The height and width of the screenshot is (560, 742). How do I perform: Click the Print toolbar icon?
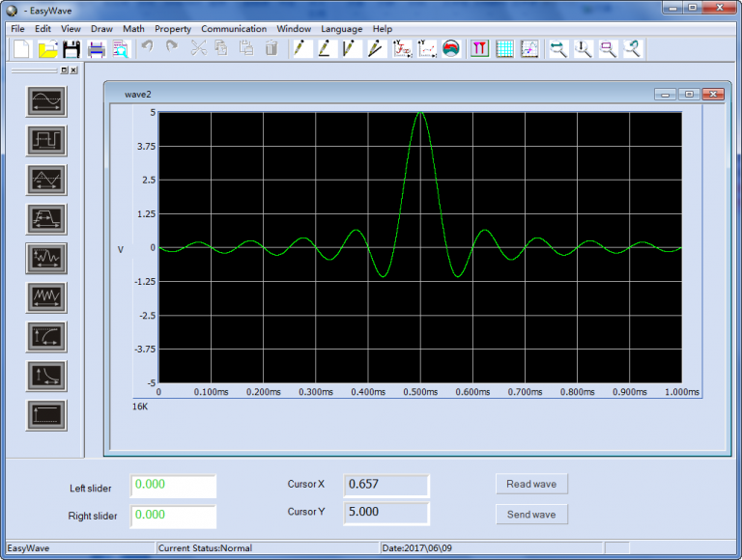[96, 49]
